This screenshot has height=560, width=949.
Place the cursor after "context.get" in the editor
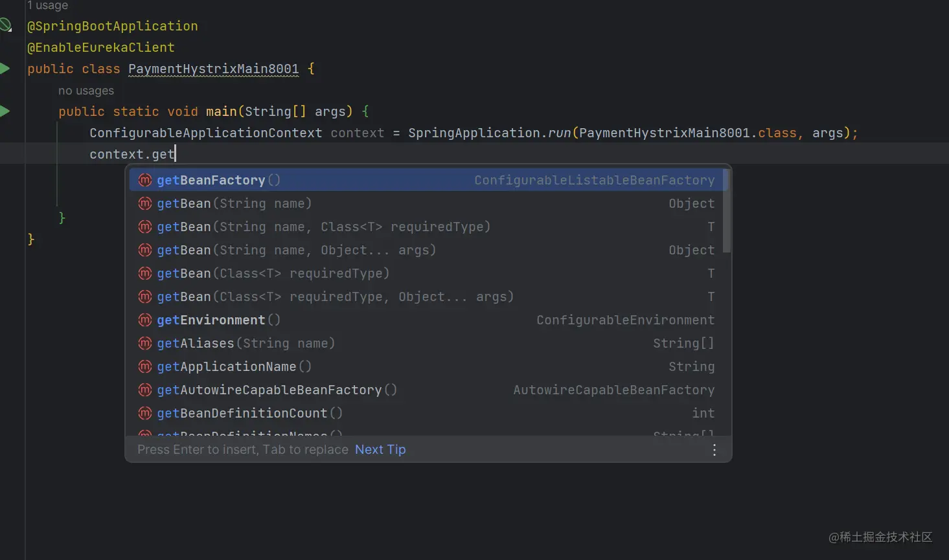[176, 154]
